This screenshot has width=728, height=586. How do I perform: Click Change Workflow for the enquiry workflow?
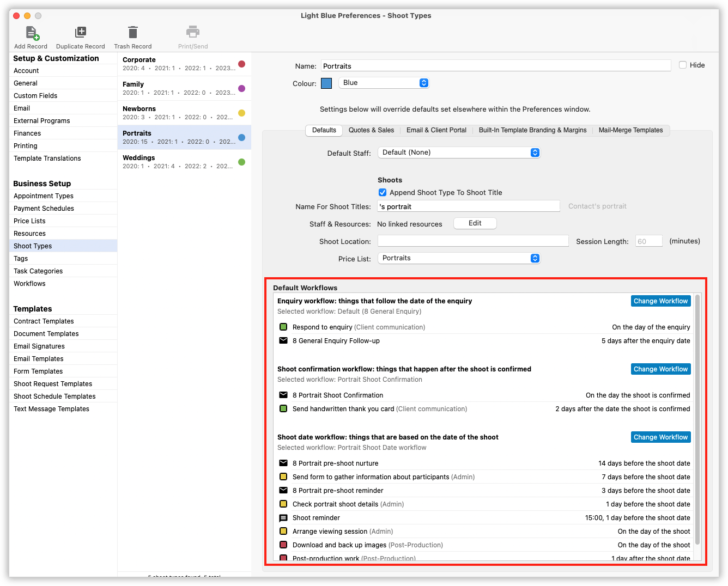tap(660, 301)
